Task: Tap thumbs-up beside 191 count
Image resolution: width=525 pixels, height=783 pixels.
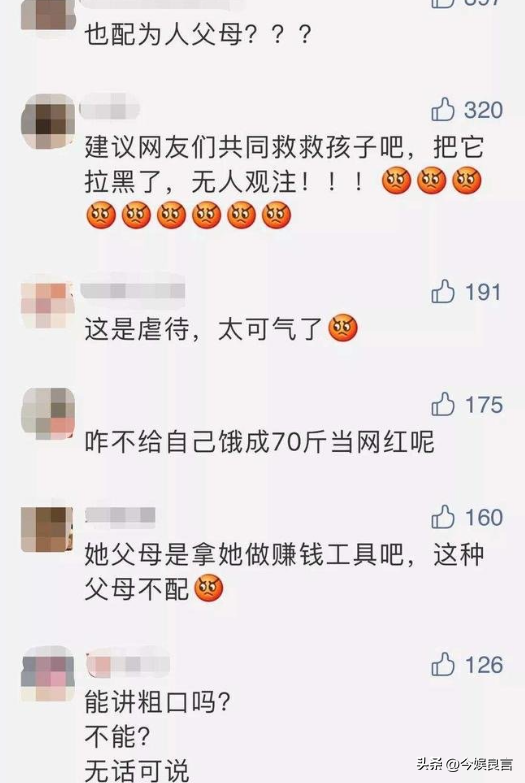Action: [443, 292]
